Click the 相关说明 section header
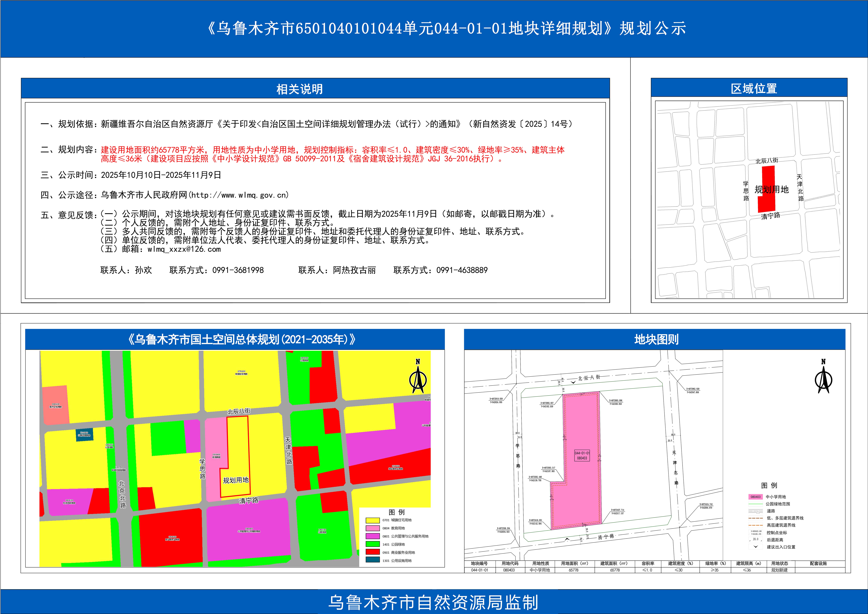 (299, 89)
